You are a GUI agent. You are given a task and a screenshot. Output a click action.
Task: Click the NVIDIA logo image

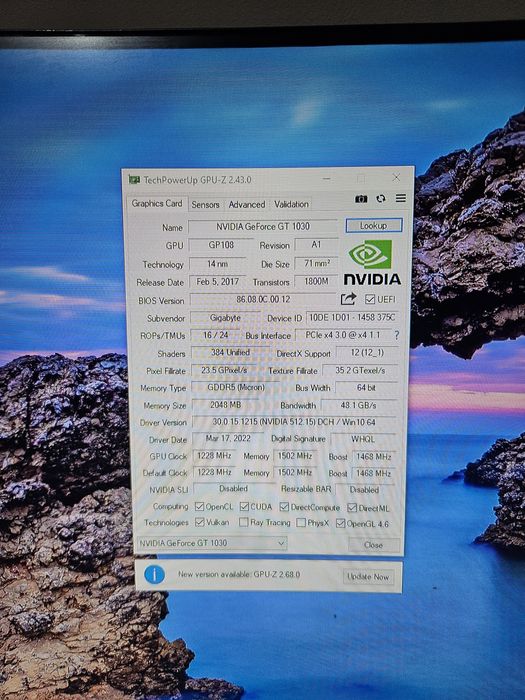(x=371, y=262)
